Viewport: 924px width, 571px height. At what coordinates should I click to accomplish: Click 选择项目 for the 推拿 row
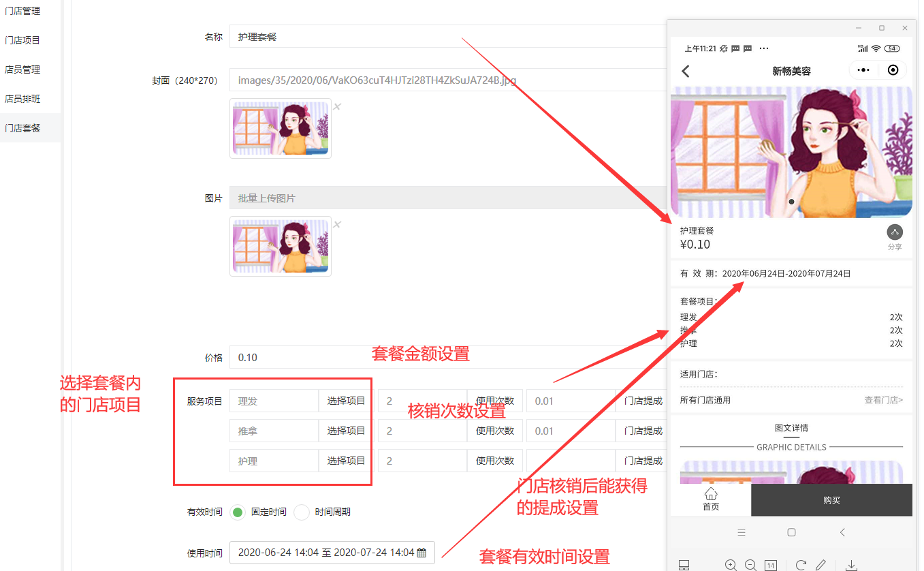(x=346, y=431)
